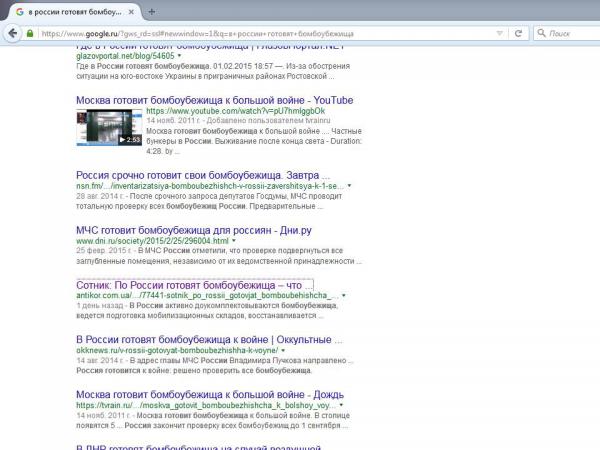Open URL history dropdown arrow

click(x=499, y=33)
